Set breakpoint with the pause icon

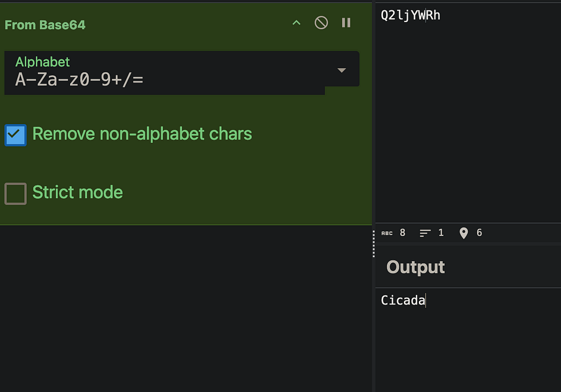point(346,23)
